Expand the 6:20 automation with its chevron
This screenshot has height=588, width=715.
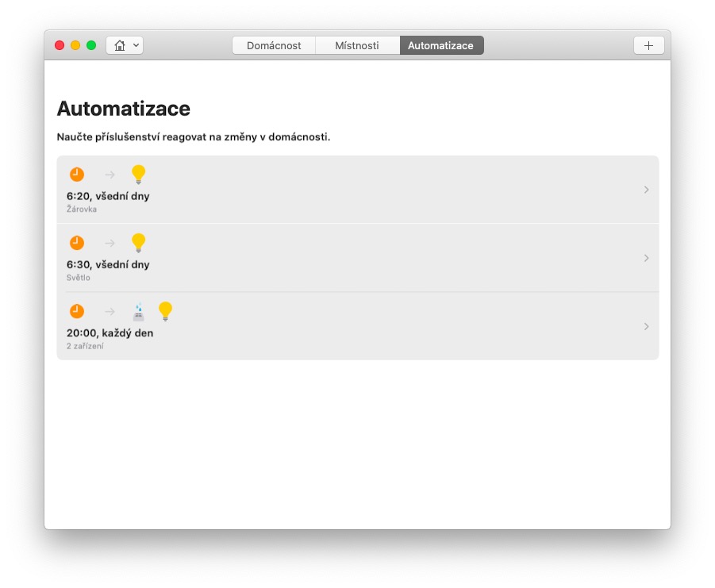point(647,190)
